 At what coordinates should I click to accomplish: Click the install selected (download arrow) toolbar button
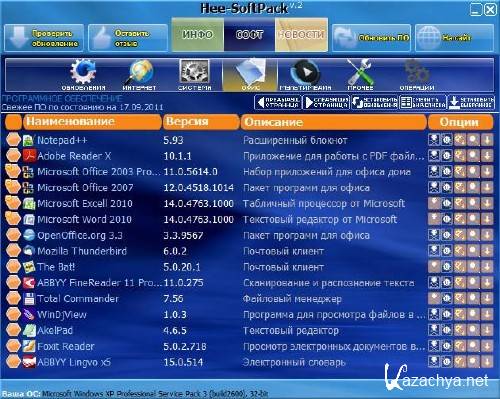(x=471, y=102)
